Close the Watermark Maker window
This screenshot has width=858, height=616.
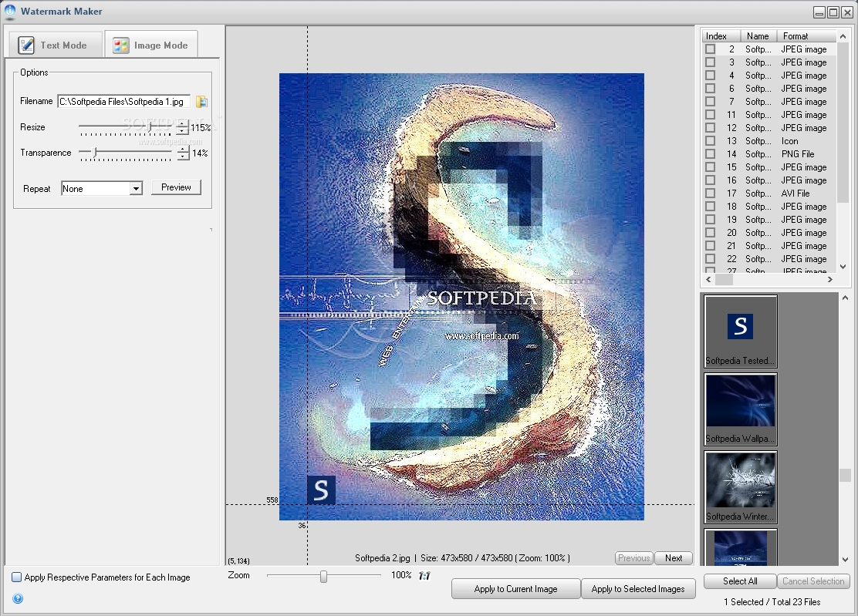click(x=846, y=12)
